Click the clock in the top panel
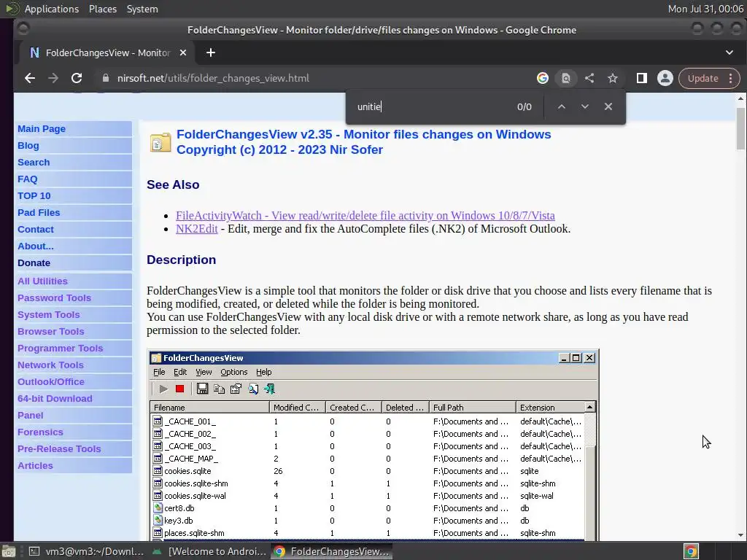The width and height of the screenshot is (747, 560). [x=705, y=9]
